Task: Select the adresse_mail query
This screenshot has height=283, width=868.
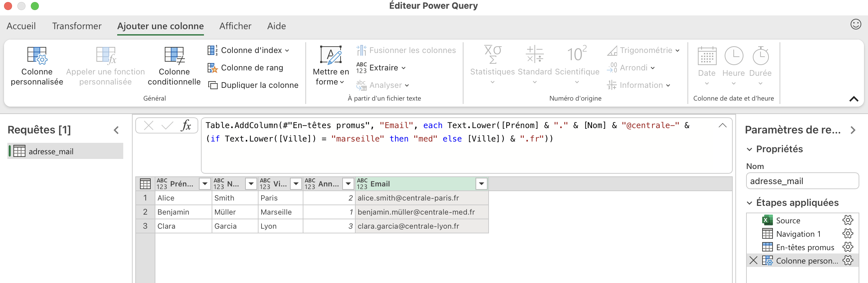Action: (x=65, y=151)
